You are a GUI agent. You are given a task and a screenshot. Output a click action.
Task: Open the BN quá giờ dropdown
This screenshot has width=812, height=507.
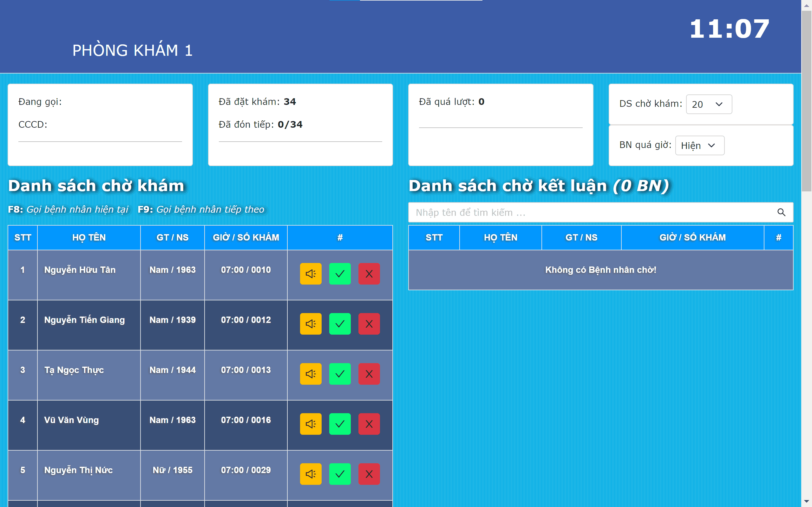[699, 145]
